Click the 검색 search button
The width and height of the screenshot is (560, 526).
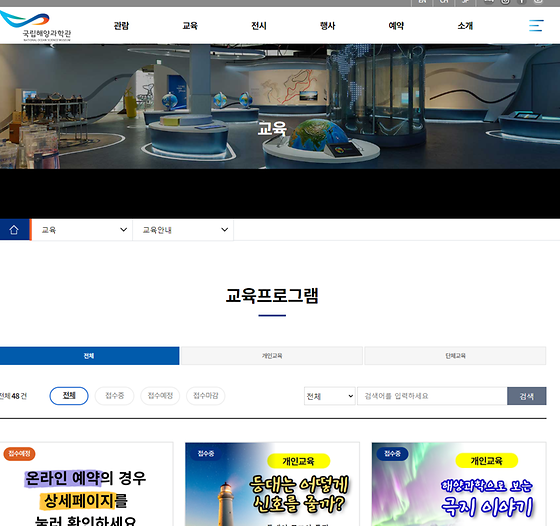click(526, 396)
